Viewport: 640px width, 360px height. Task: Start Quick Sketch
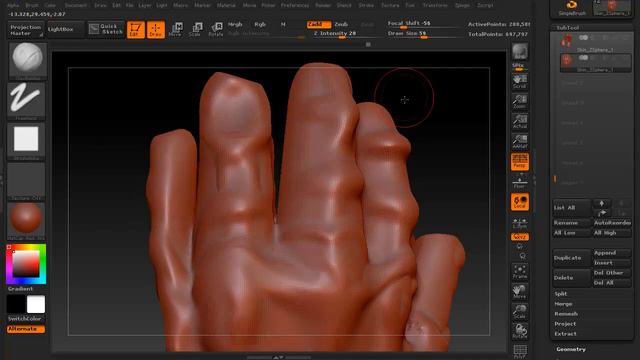tap(106, 29)
